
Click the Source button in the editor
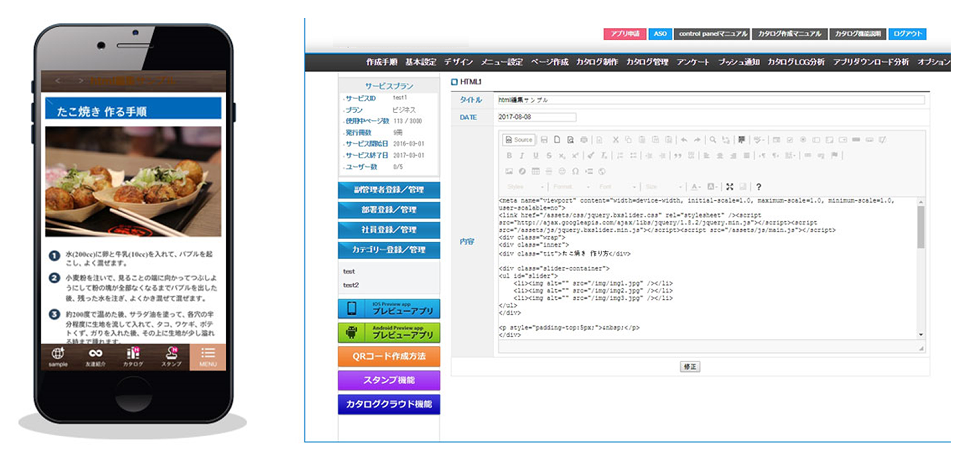[519, 140]
